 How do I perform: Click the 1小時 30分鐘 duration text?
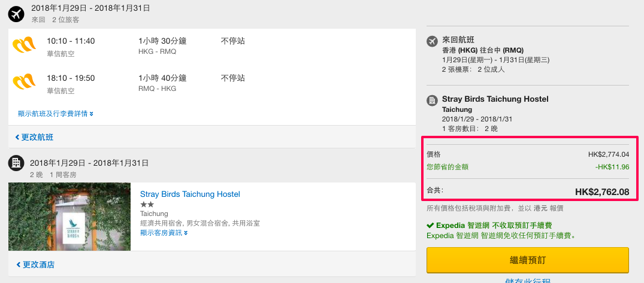pyautogui.click(x=162, y=41)
